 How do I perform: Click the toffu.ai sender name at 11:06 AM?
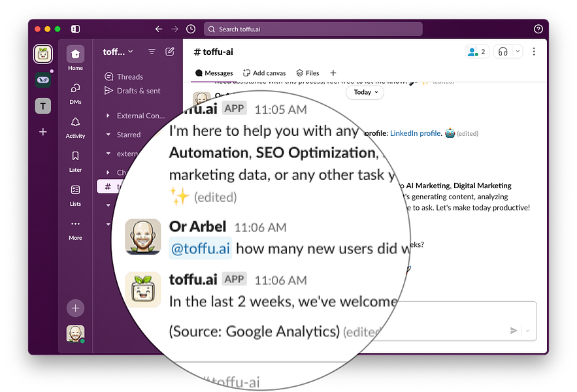tap(193, 280)
